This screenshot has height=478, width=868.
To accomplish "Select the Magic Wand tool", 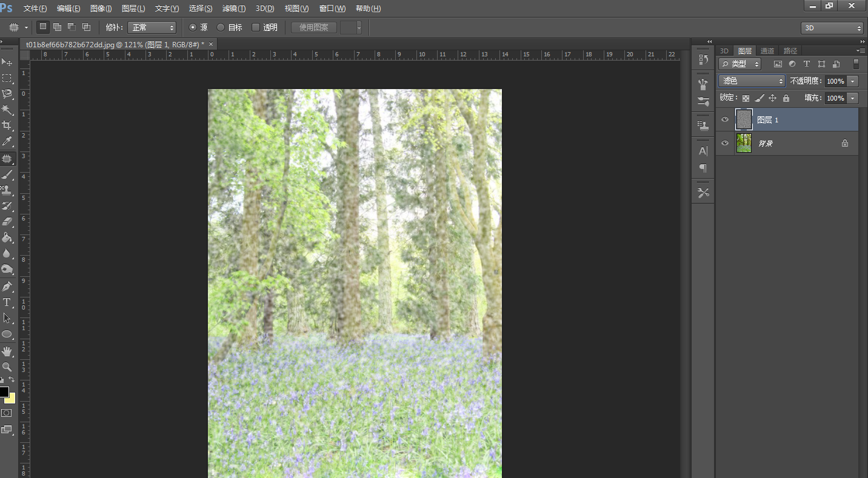I will pos(7,110).
